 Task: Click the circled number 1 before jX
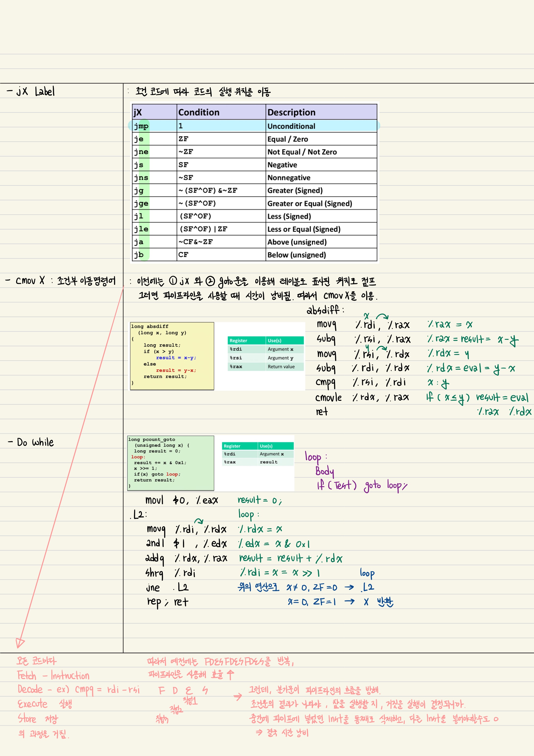tap(173, 280)
